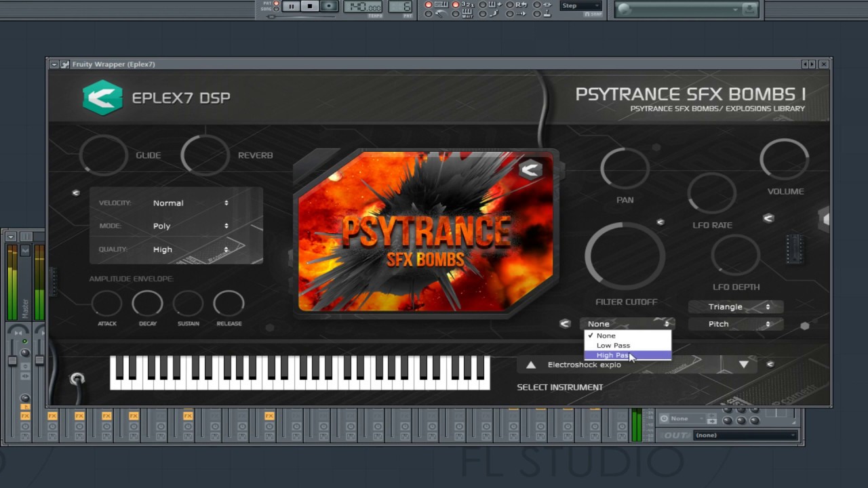
Task: Click the filter type dropdown showing None
Action: point(627,324)
